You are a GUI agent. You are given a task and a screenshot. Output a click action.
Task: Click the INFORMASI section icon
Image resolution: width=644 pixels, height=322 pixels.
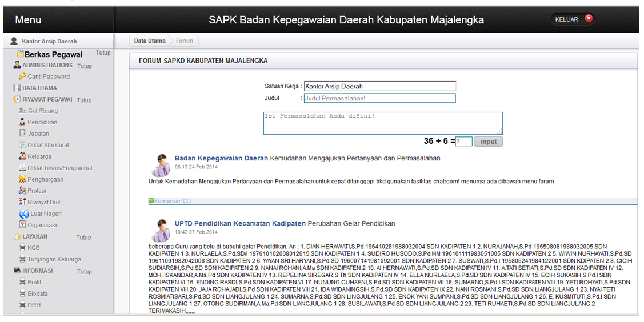coord(17,271)
